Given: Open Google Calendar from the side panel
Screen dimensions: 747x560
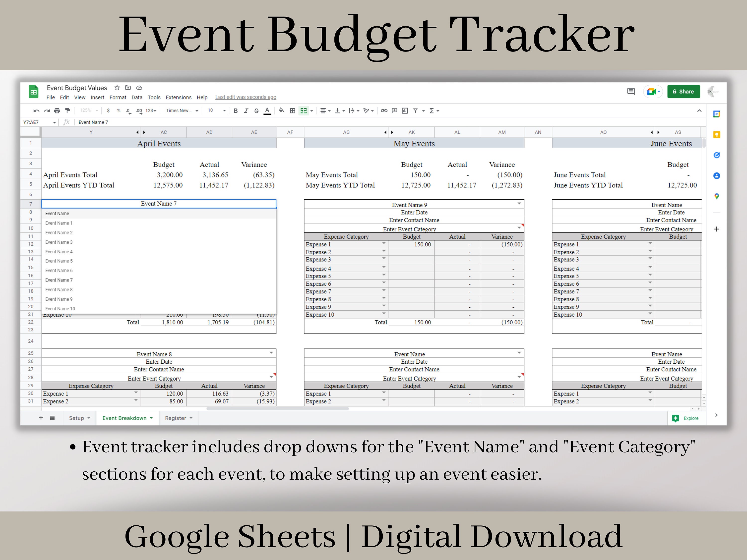Looking at the screenshot, I should pos(717,114).
